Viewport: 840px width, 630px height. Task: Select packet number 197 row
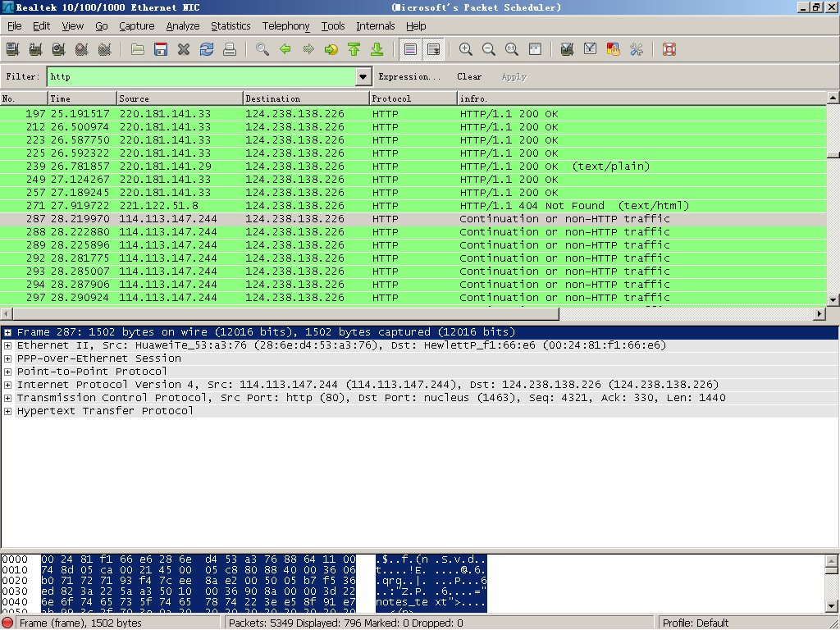pos(413,113)
